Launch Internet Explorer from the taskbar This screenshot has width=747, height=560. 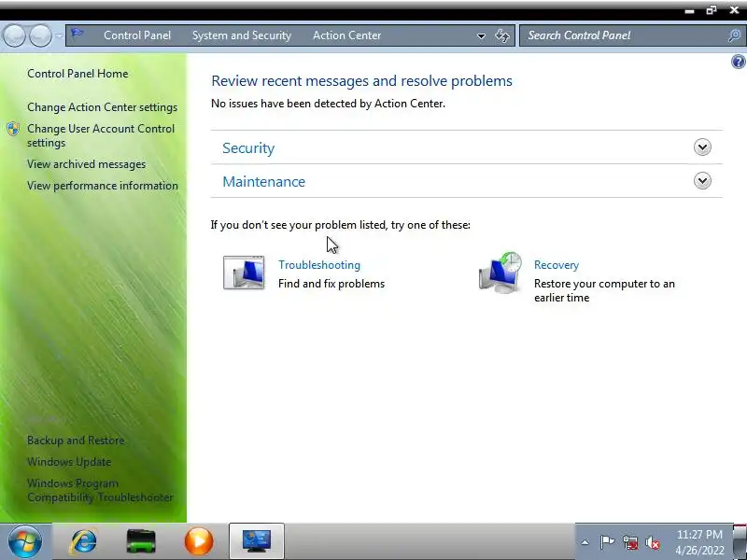pyautogui.click(x=83, y=541)
